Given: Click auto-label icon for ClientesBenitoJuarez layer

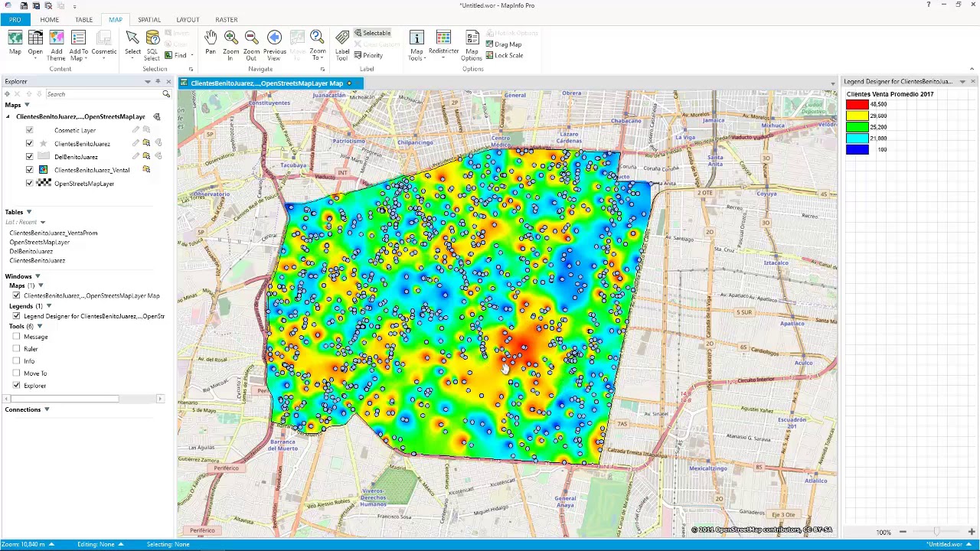Looking at the screenshot, I should tap(158, 143).
